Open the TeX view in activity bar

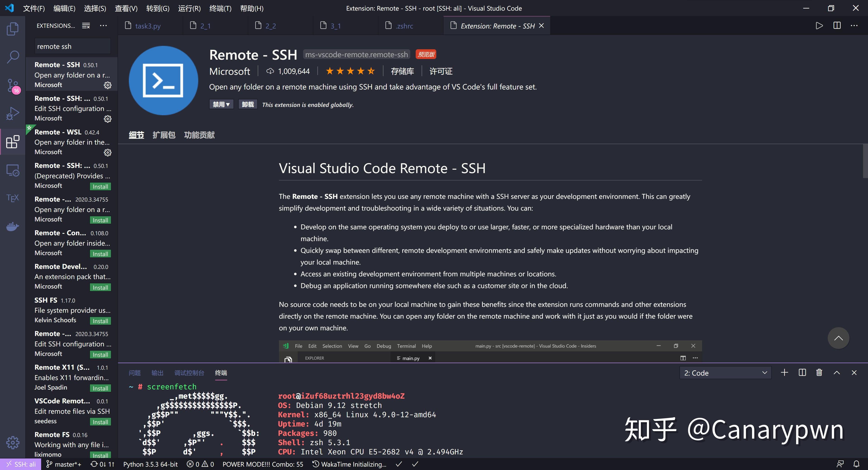coord(12,198)
